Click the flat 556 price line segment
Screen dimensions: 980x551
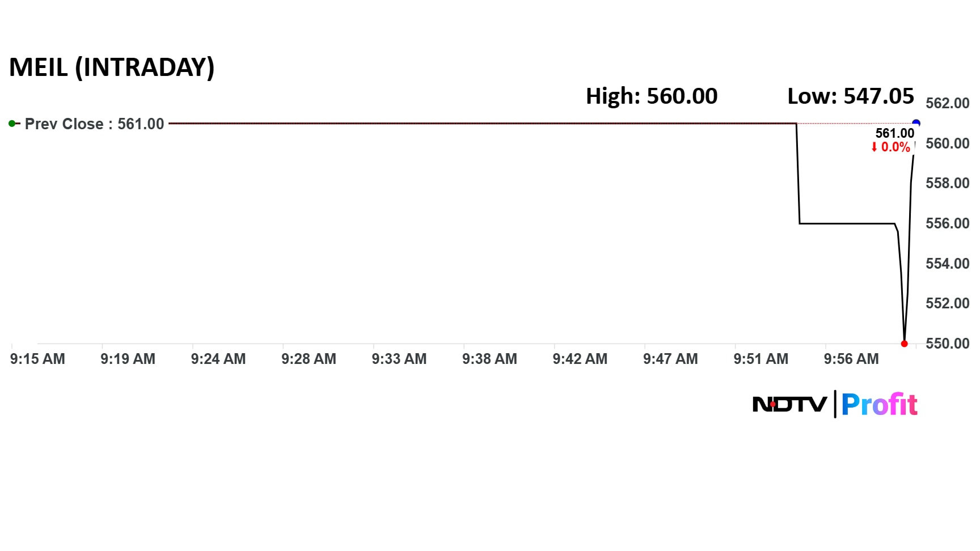(847, 223)
